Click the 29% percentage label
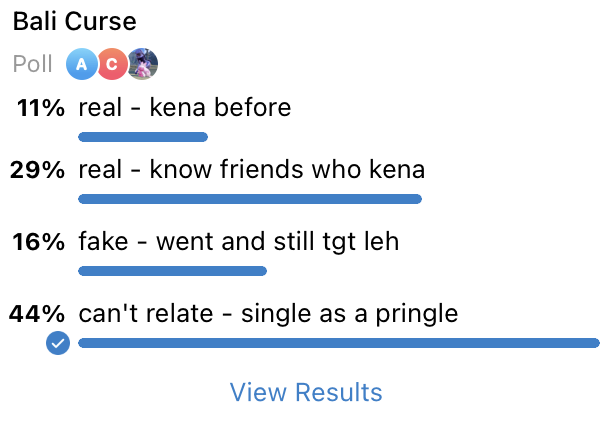The height and width of the screenshot is (430, 612). click(x=38, y=171)
